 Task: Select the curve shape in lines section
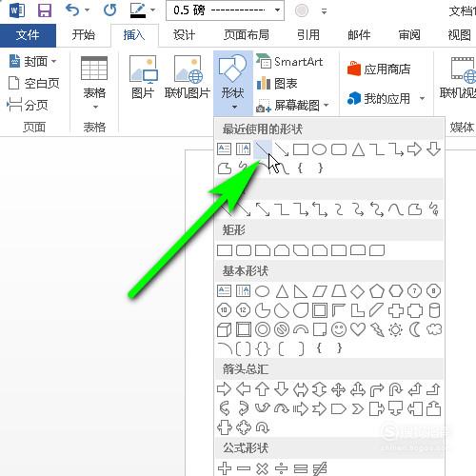coord(396,209)
